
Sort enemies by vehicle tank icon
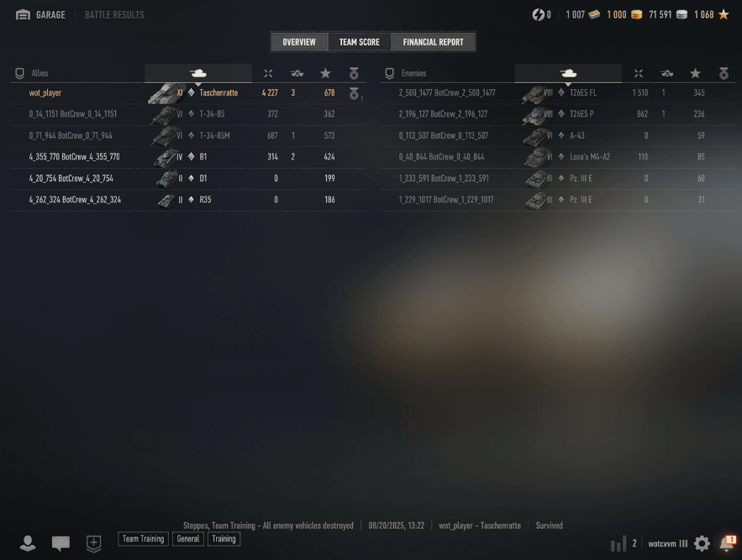(x=568, y=73)
